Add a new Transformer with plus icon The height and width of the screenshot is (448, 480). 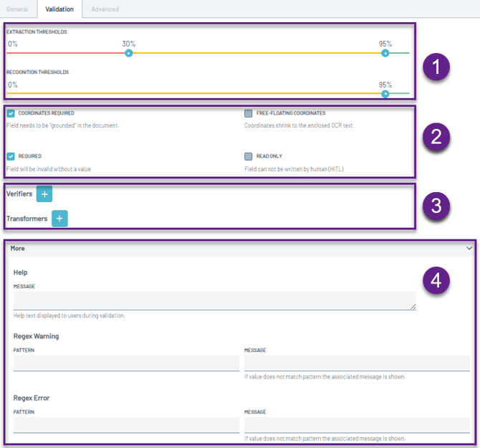59,219
